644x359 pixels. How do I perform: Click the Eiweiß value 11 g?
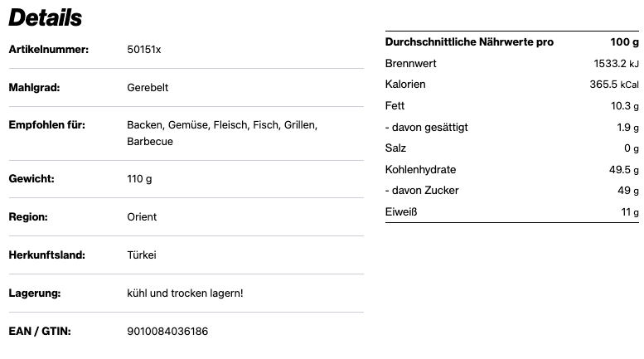(x=630, y=212)
